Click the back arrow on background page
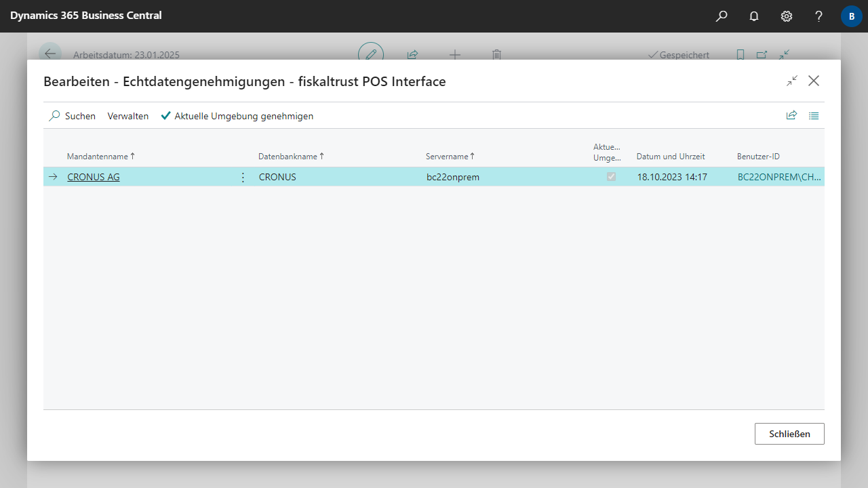Screen dimensions: 868x488 coord(50,54)
